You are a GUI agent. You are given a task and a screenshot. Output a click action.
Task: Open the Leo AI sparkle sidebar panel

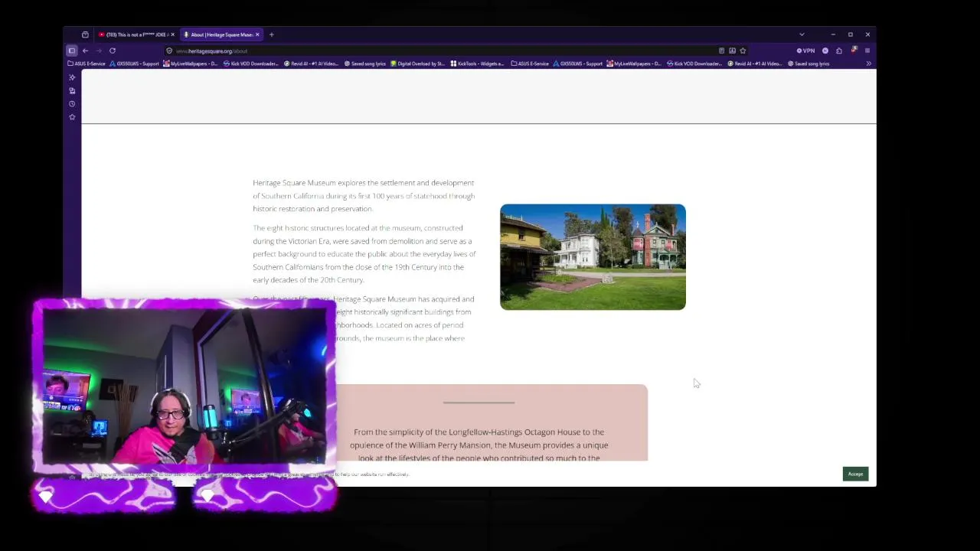(72, 77)
